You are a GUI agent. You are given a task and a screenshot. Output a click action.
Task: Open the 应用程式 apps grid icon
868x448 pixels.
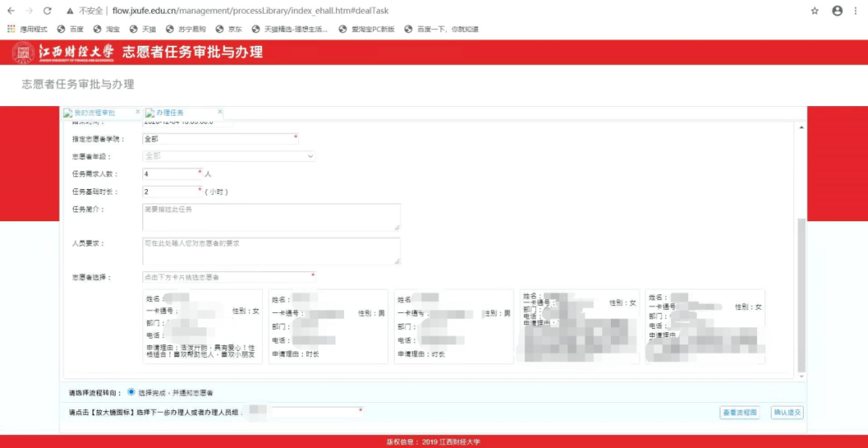click(11, 29)
